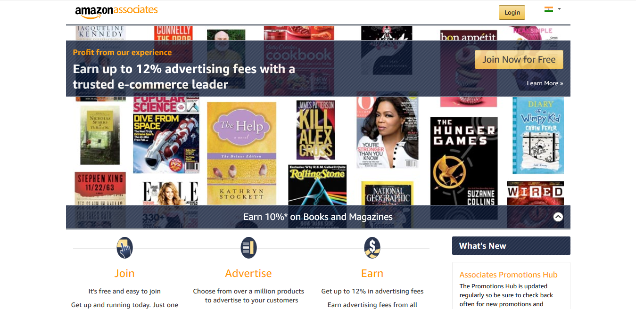Click the Earn heading
Screen dimensions: 644x309
coord(372,273)
